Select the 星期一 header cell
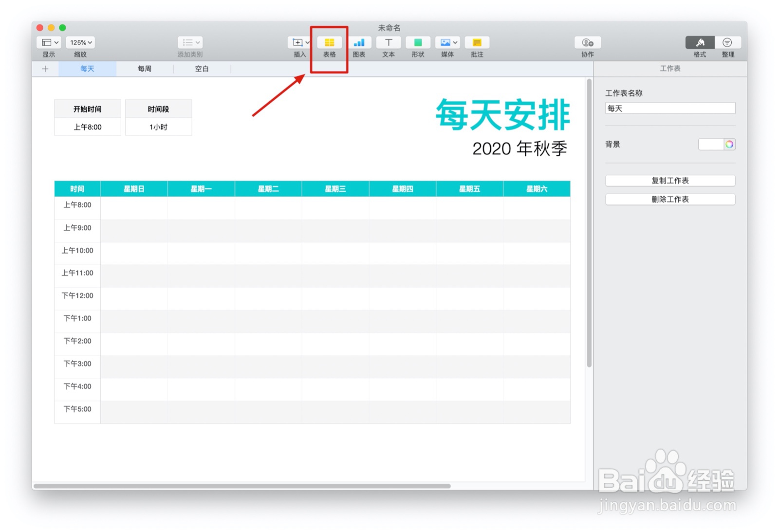This screenshot has width=779, height=532. tap(201, 189)
